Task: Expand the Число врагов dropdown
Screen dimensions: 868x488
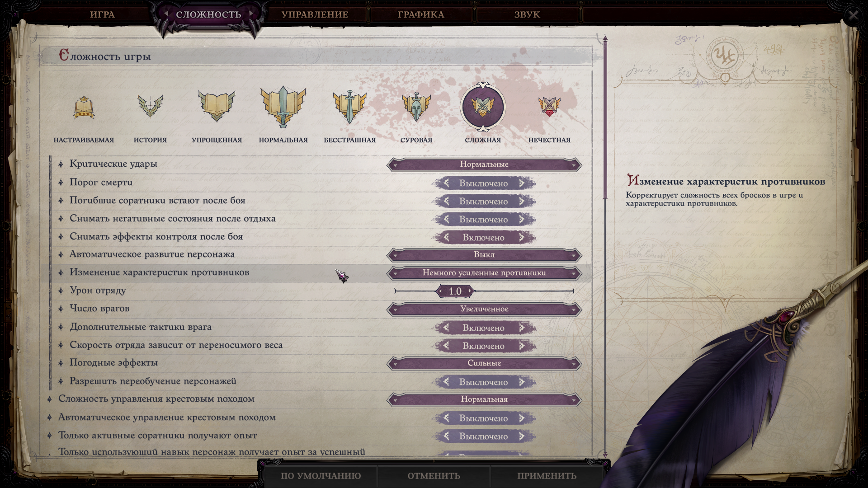Action: [x=484, y=309]
